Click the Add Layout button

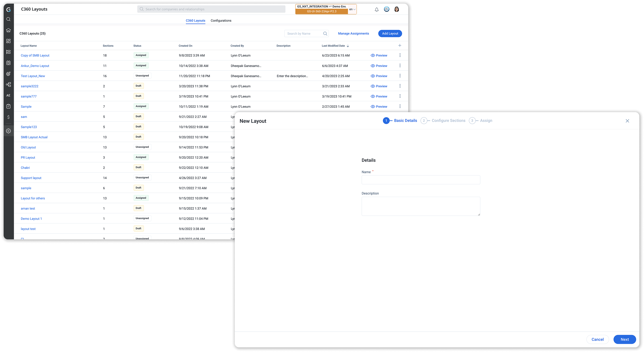click(x=390, y=33)
